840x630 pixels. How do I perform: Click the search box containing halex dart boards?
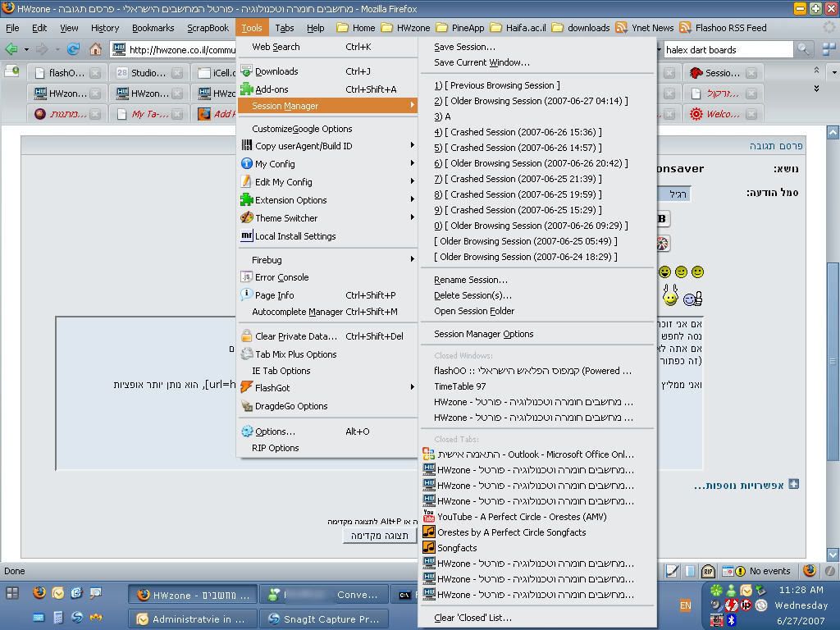click(x=728, y=50)
